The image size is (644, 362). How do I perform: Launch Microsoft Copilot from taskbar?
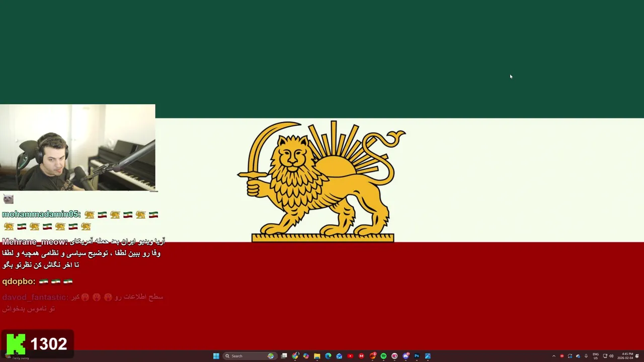tap(306, 356)
